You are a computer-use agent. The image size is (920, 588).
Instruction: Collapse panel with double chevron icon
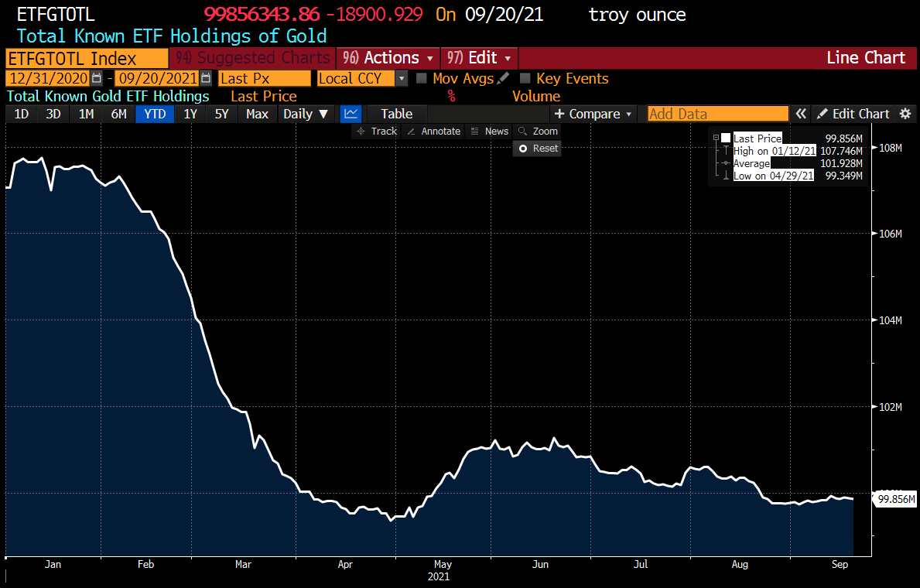coord(801,114)
